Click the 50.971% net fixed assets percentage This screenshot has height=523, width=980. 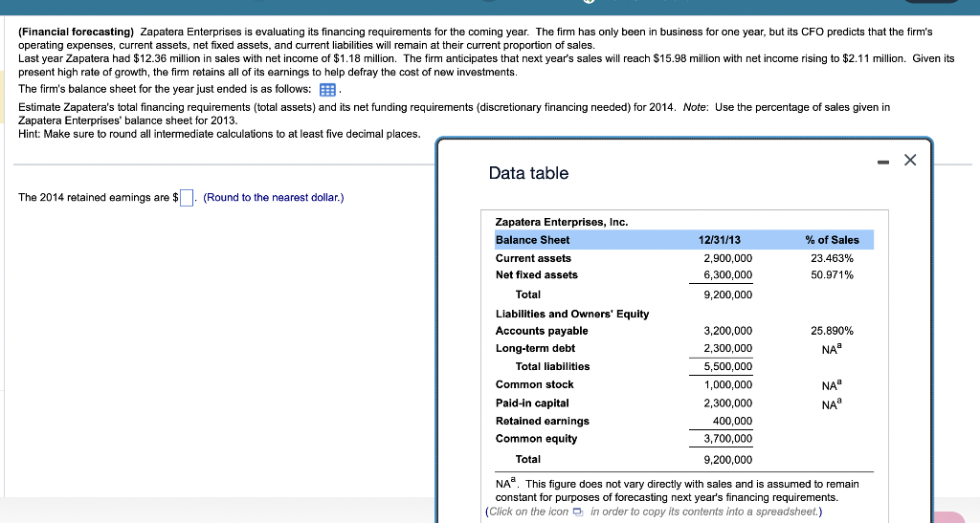click(832, 275)
